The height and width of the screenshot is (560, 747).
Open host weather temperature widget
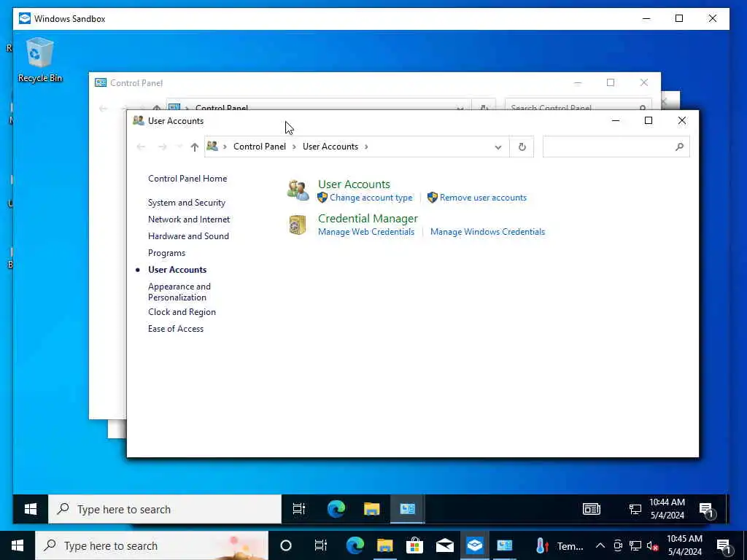pos(559,545)
